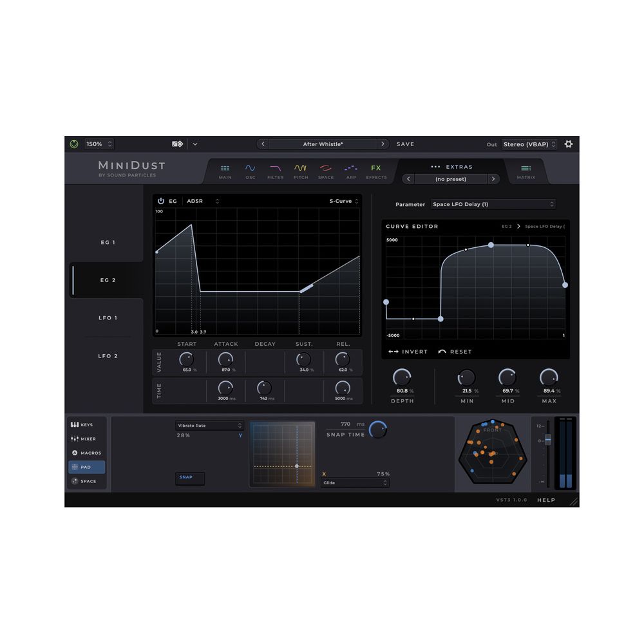644x644 pixels.
Task: Click the Invert button in Curve Editor
Action: (x=412, y=352)
